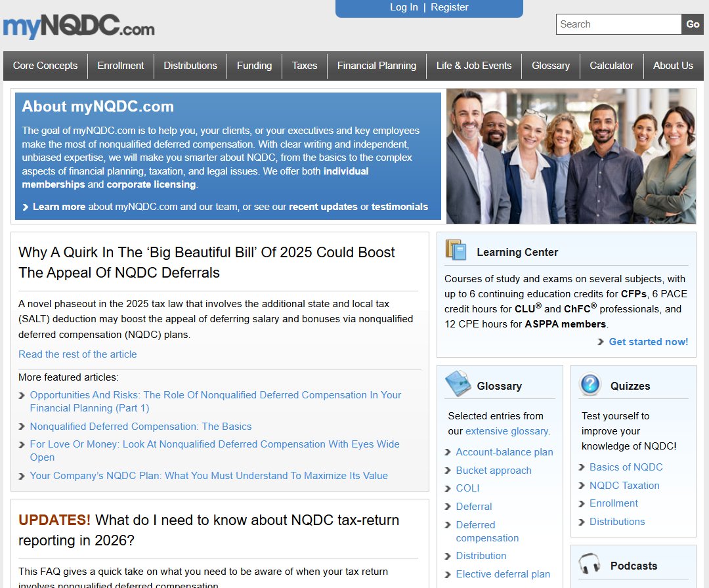The height and width of the screenshot is (588, 709).
Task: Click the team photo banner image
Action: (571, 156)
